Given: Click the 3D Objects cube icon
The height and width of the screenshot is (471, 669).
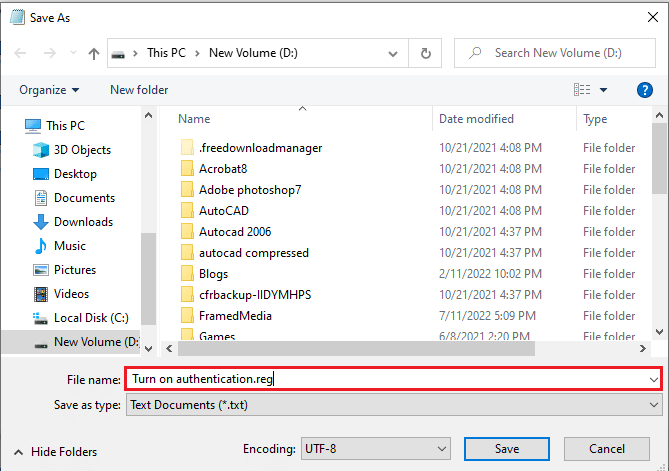Looking at the screenshot, I should pyautogui.click(x=41, y=150).
